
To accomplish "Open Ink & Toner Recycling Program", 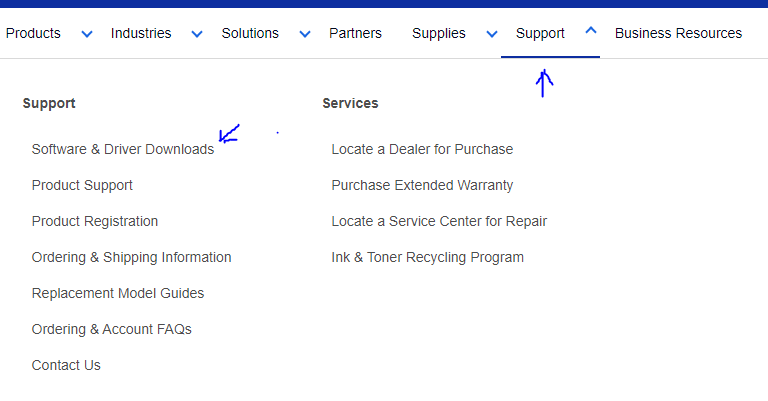I will pyautogui.click(x=427, y=257).
